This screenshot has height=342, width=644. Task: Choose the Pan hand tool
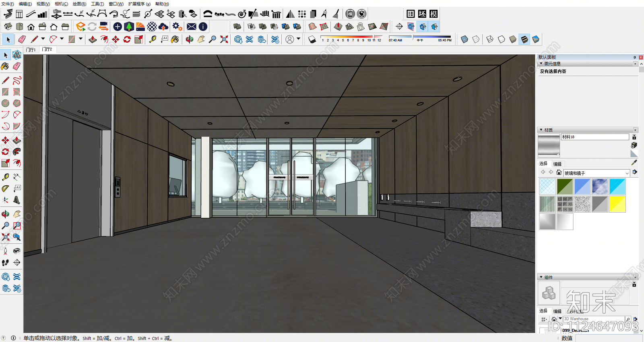201,39
